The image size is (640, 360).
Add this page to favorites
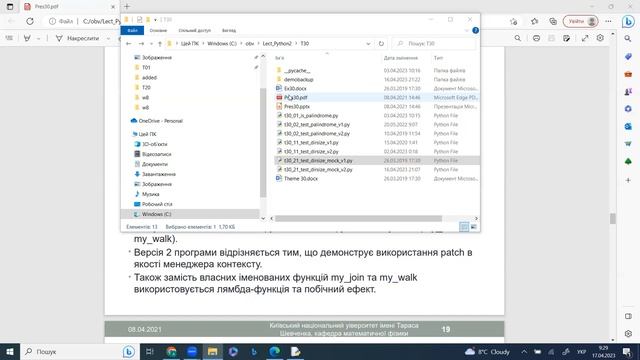513,21
